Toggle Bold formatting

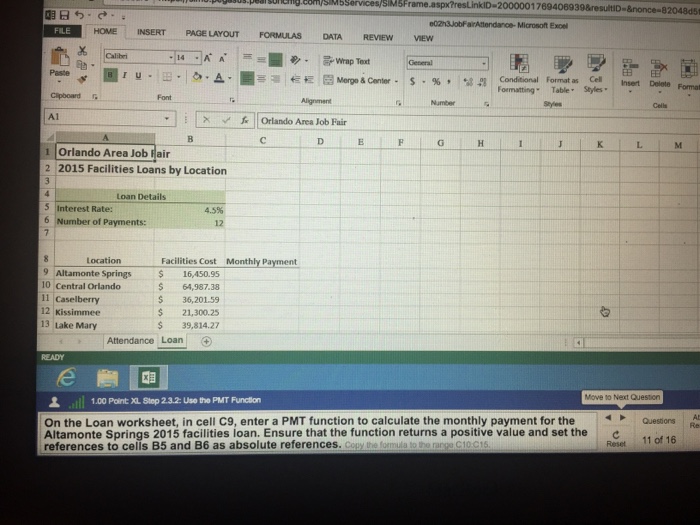point(110,75)
